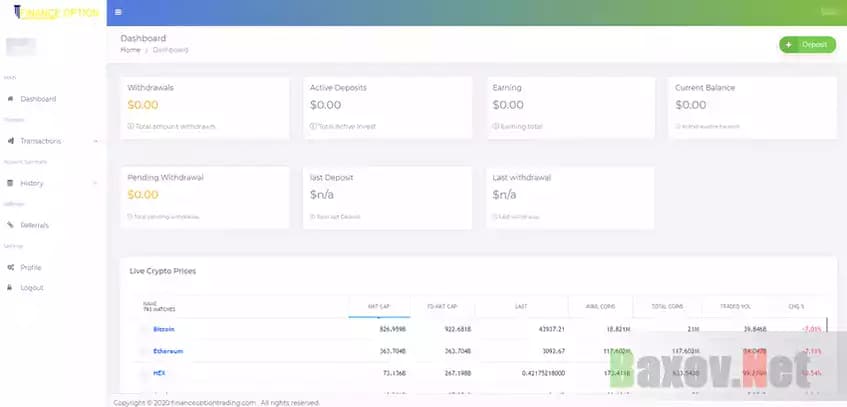Click the hamburger menu icon in top bar
The height and width of the screenshot is (407, 847).
pyautogui.click(x=118, y=12)
